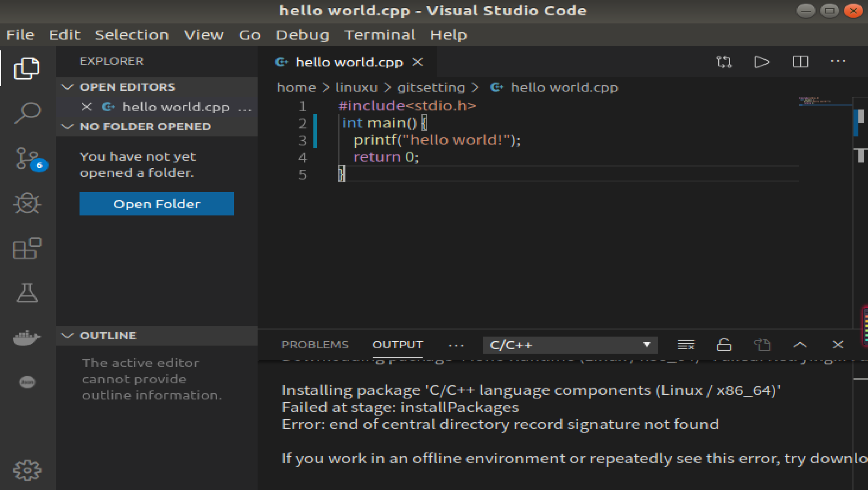Switch to the PROBLEMS tab

(315, 345)
